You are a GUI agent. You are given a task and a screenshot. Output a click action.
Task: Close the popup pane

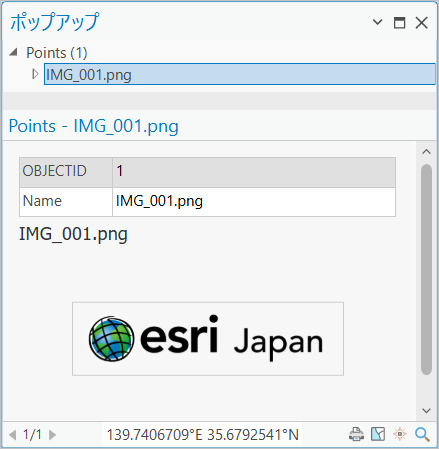tap(421, 23)
